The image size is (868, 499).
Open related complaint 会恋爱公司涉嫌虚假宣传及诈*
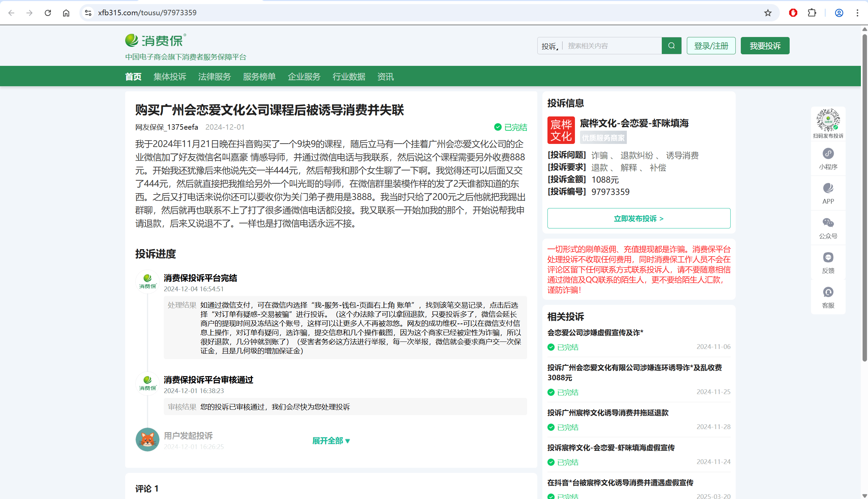point(595,332)
